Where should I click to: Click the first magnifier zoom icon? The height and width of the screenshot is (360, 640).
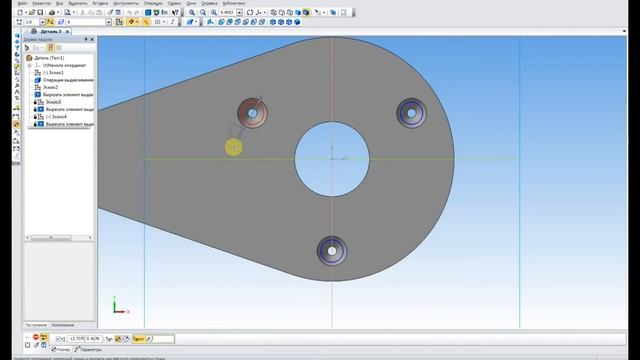(x=192, y=13)
